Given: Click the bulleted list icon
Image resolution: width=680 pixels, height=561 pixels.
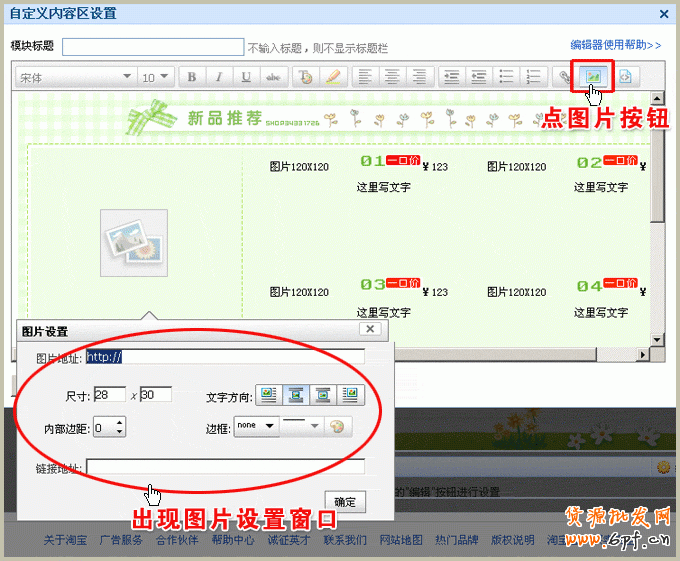Looking at the screenshot, I should 506,77.
